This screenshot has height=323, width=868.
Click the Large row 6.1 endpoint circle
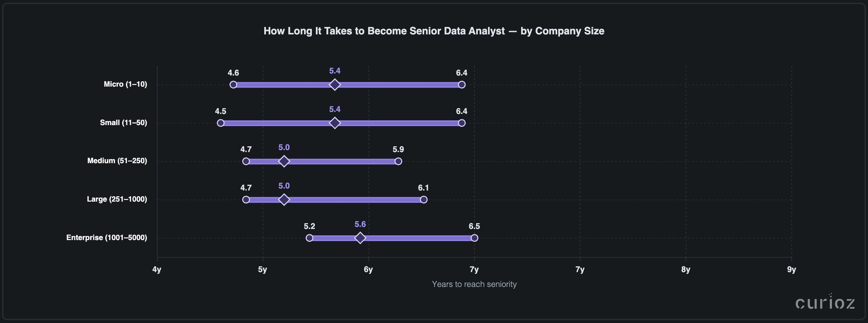[x=423, y=200]
